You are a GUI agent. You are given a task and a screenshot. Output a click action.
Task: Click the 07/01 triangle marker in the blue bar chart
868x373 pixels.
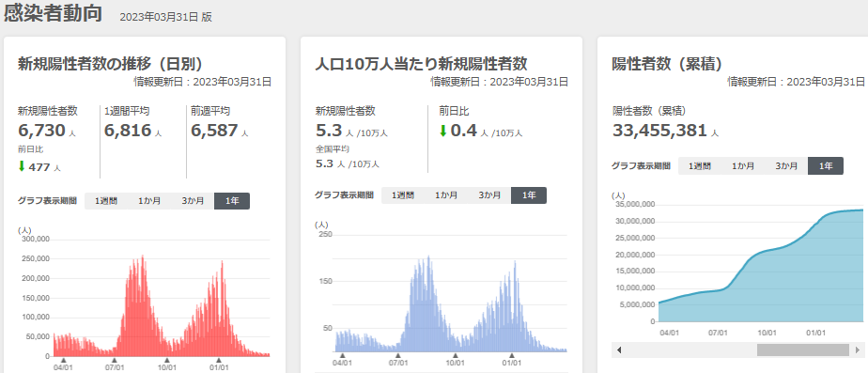tap(398, 356)
